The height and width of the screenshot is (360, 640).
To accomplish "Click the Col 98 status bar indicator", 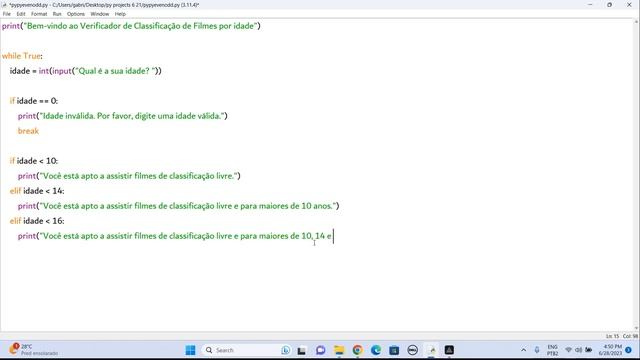I will 630,336.
